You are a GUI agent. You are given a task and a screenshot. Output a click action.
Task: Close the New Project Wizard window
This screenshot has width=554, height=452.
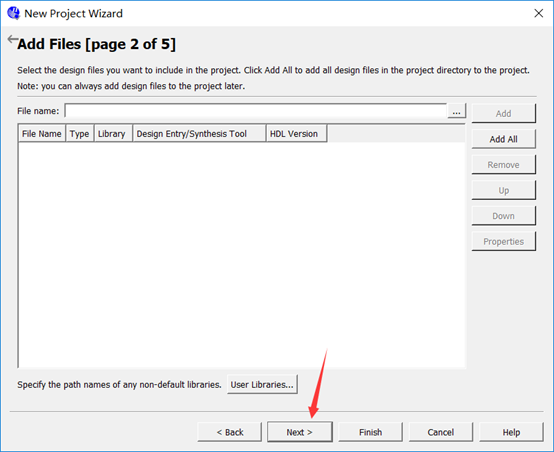[x=538, y=13]
